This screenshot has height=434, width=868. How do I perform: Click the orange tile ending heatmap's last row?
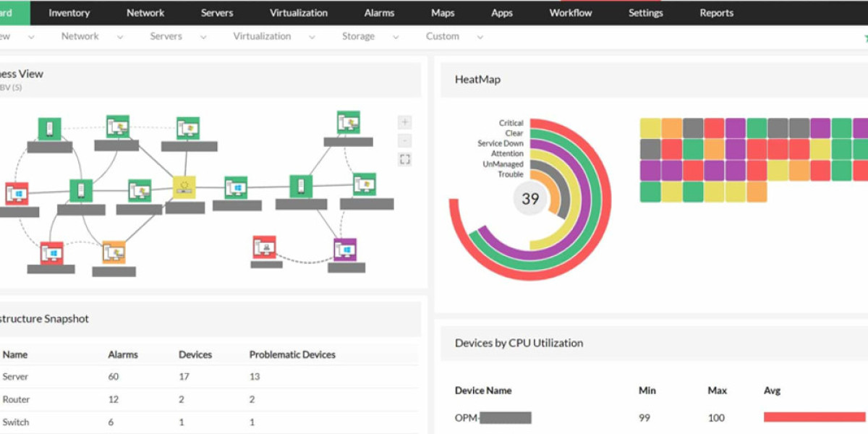(757, 192)
